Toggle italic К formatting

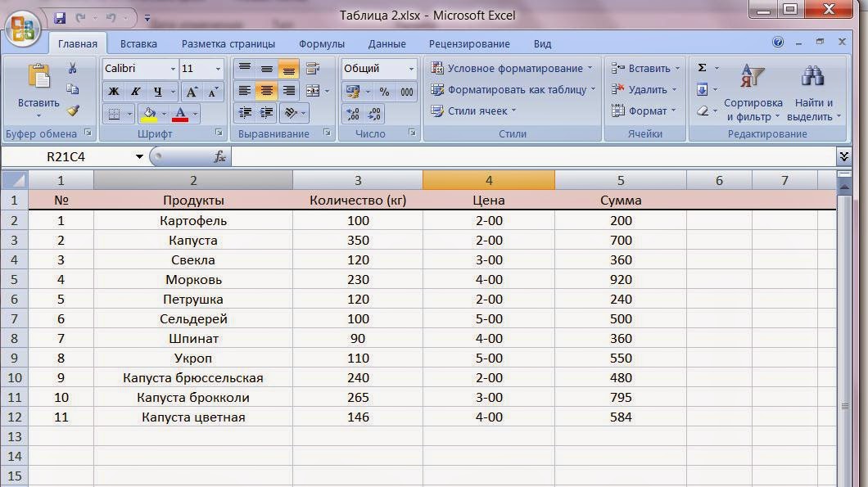pyautogui.click(x=135, y=92)
